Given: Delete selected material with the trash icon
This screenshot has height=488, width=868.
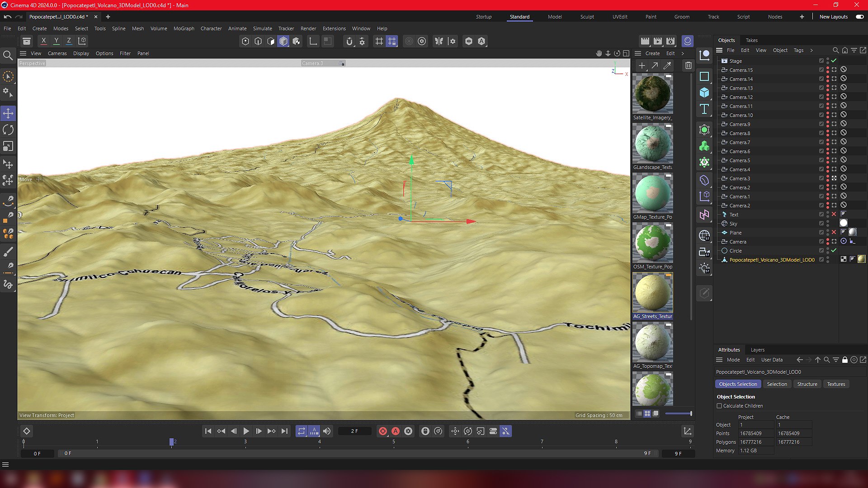Looking at the screenshot, I should tap(688, 66).
